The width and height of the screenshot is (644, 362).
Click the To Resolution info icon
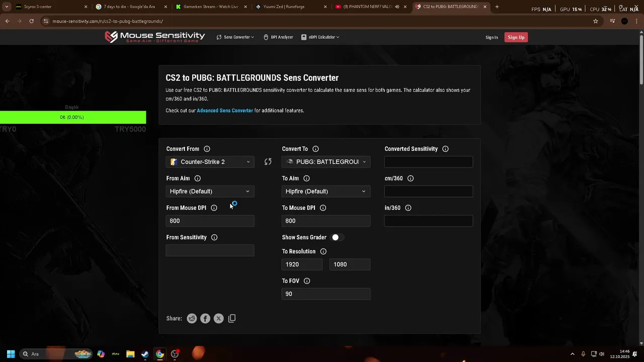point(324,251)
